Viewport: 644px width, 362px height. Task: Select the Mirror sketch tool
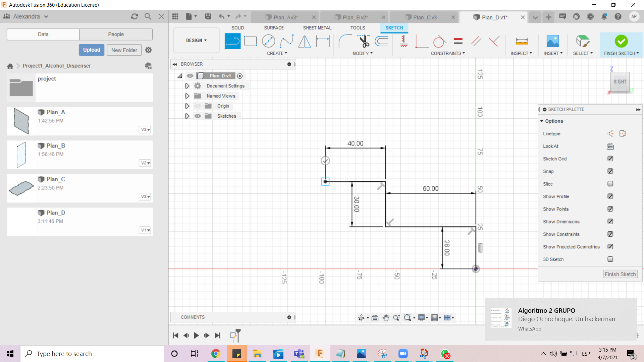[x=305, y=41]
